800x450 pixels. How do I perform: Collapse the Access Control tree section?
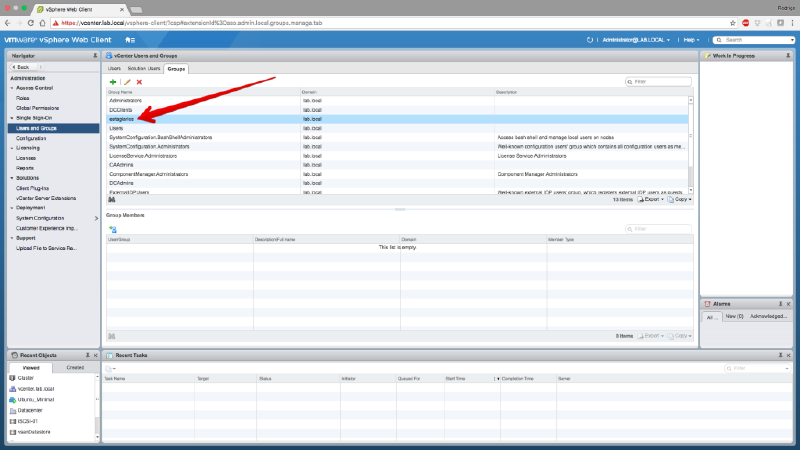coord(12,88)
